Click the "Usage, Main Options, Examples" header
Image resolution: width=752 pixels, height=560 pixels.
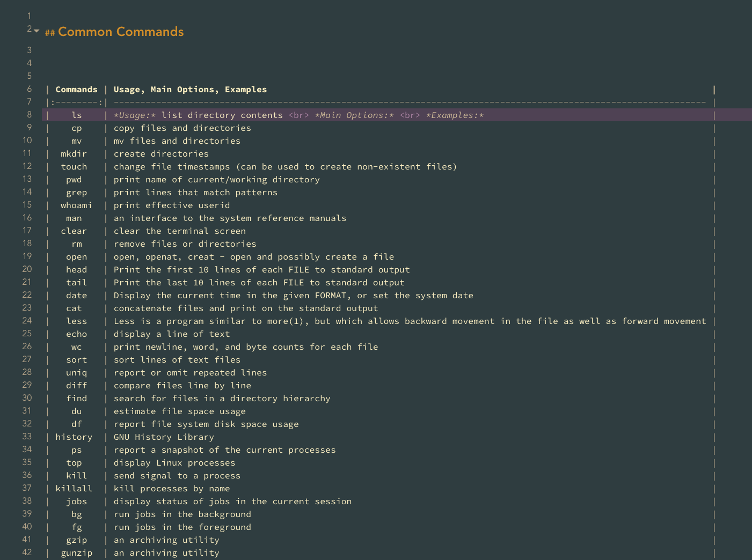pyautogui.click(x=190, y=90)
